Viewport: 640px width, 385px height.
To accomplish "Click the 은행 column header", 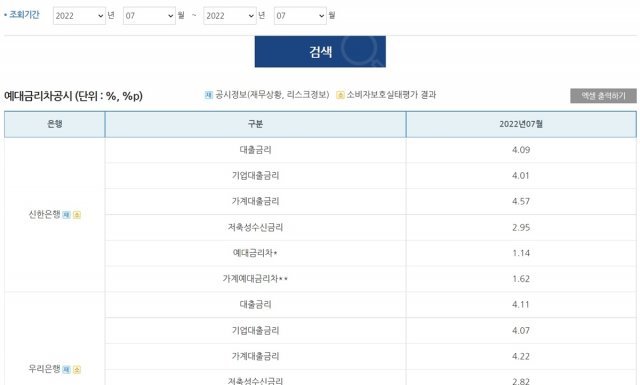I will point(55,124).
